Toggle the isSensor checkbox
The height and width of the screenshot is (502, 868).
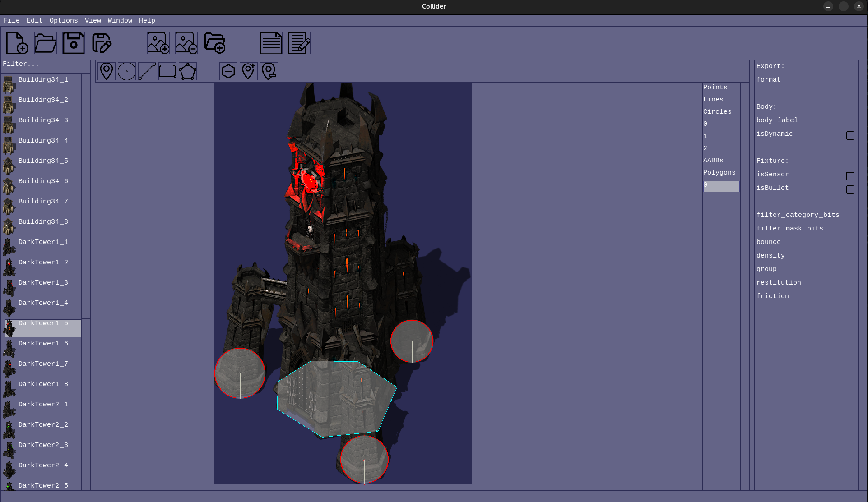point(850,176)
